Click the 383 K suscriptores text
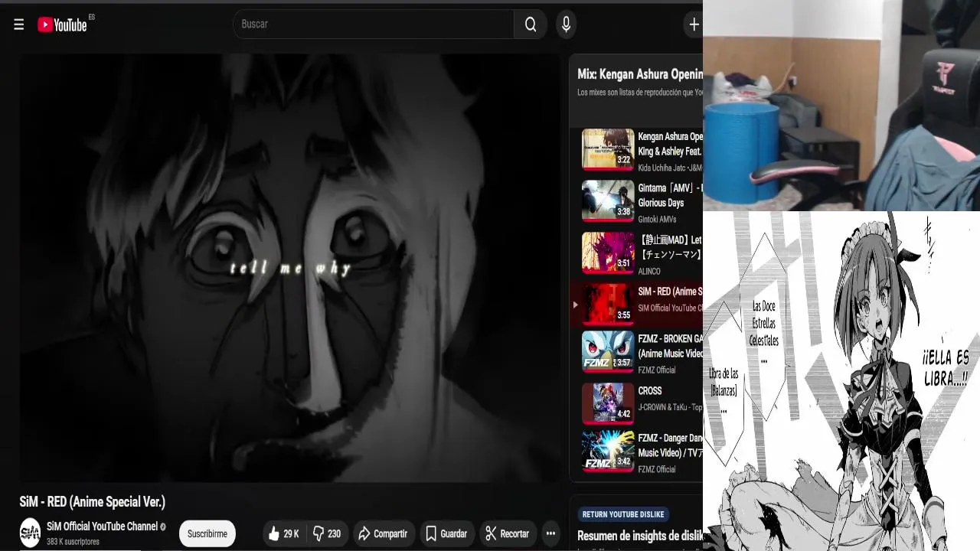The height and width of the screenshot is (551, 980). [x=73, y=542]
